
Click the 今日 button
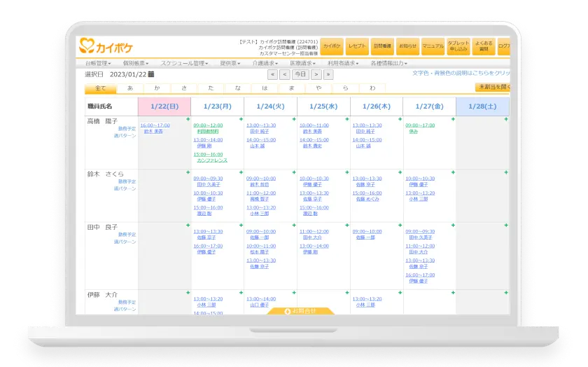pos(300,74)
